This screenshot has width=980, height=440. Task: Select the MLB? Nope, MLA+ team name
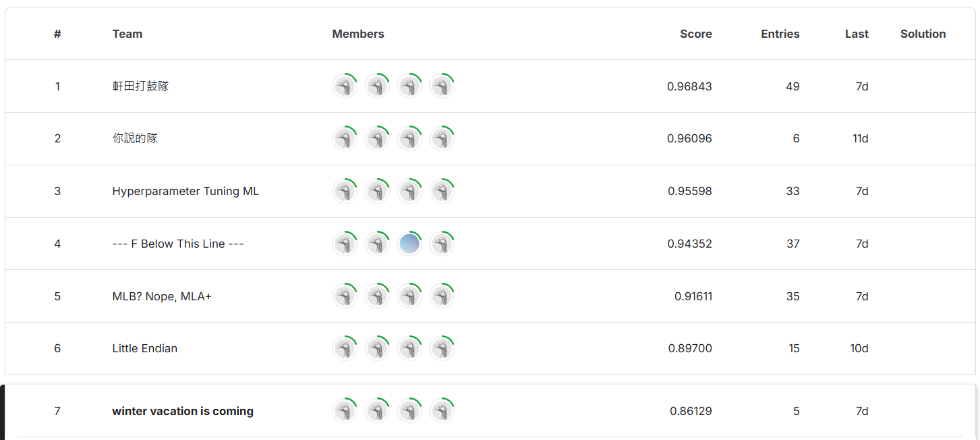pyautogui.click(x=162, y=296)
